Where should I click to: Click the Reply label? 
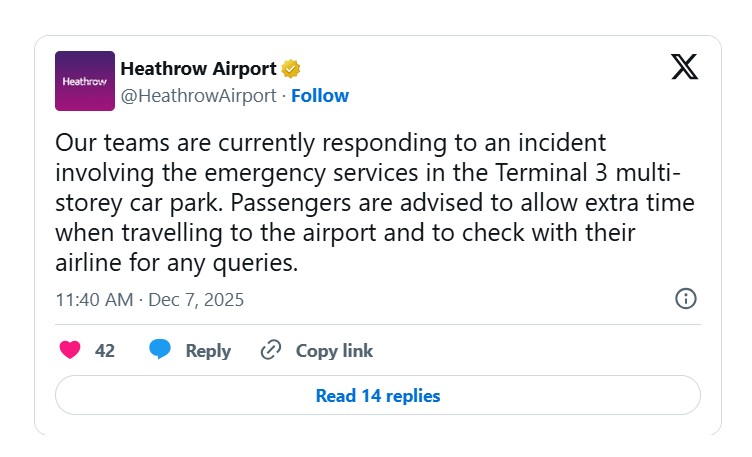pos(208,351)
